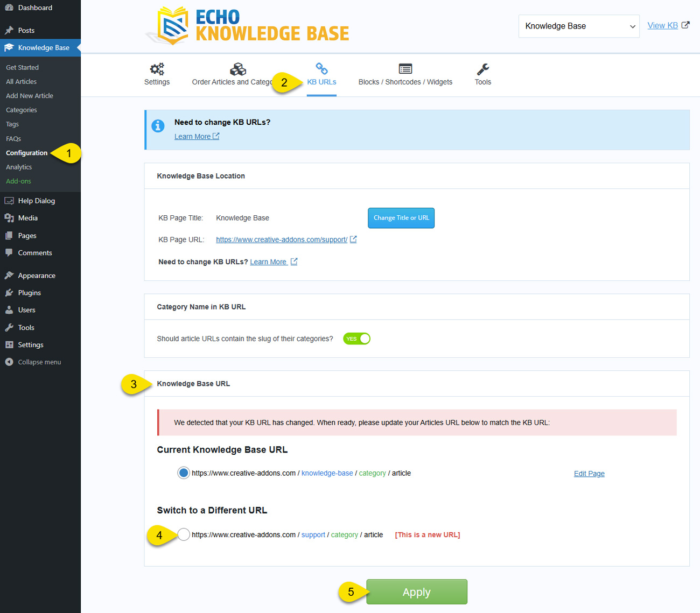700x613 pixels.
Task: Open the Add-ons submenu item
Action: pos(18,181)
